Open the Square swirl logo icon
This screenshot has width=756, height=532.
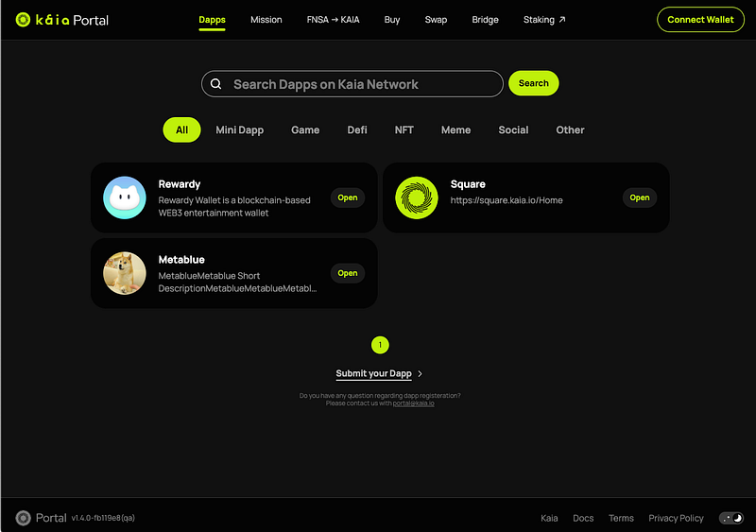[x=417, y=197]
